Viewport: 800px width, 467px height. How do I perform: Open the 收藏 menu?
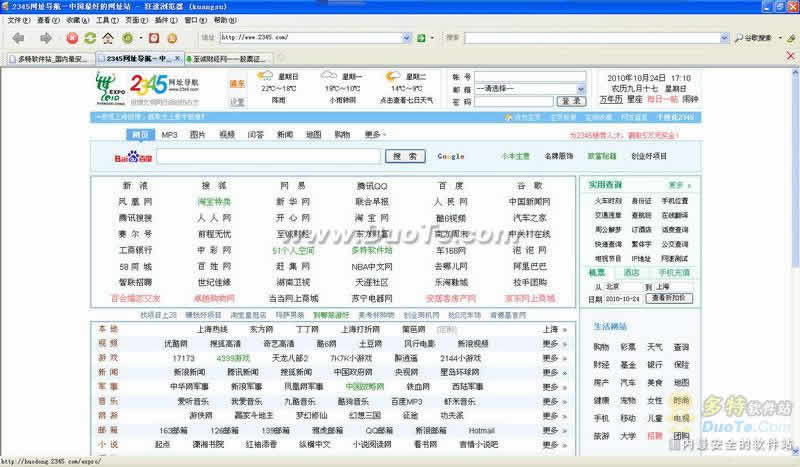click(77, 20)
